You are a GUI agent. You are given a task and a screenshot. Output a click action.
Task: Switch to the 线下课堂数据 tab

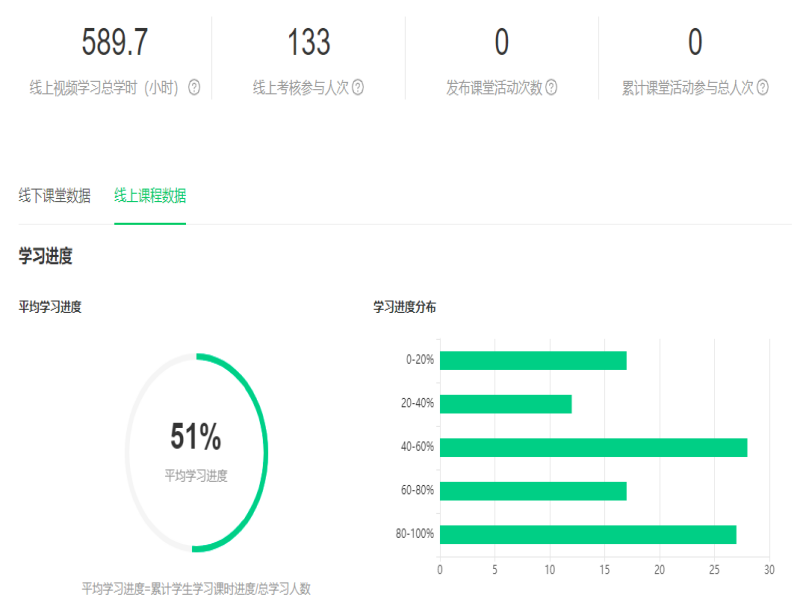pos(54,196)
